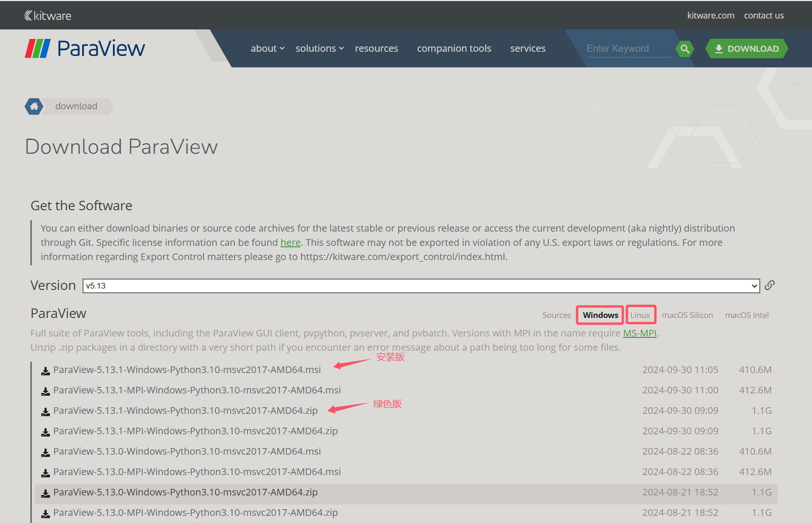812x523 pixels.
Task: Click download icon for ParaView-5.13.1-MPI-Windows msi
Action: (x=46, y=391)
